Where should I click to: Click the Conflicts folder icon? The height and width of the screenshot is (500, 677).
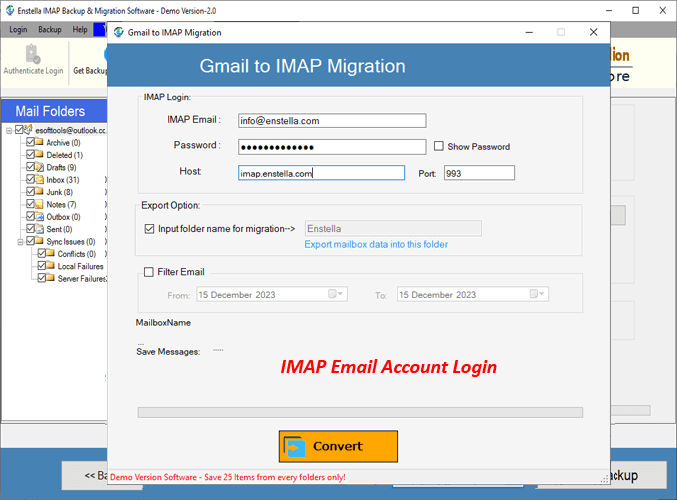[x=51, y=253]
